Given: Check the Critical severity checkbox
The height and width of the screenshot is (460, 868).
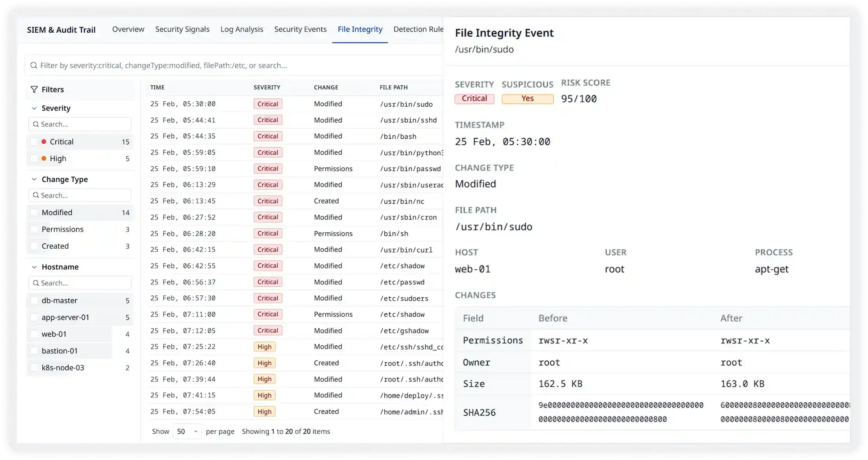Looking at the screenshot, I should (34, 141).
